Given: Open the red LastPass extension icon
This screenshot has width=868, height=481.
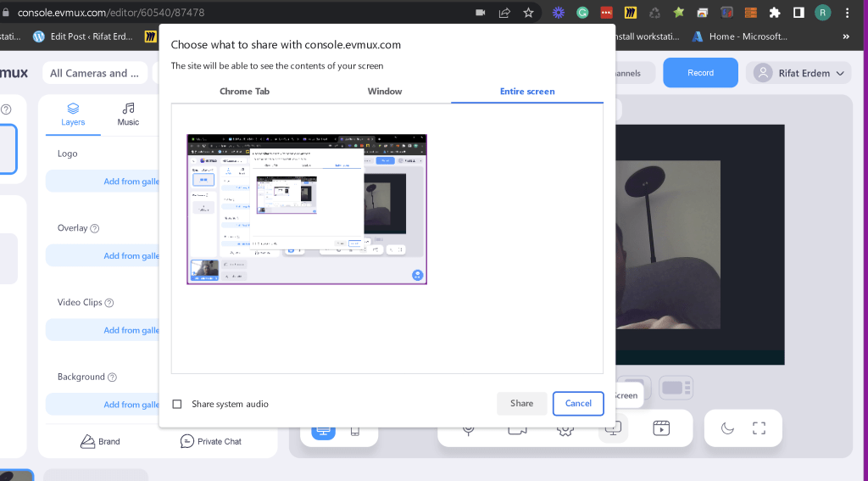Looking at the screenshot, I should click(607, 12).
